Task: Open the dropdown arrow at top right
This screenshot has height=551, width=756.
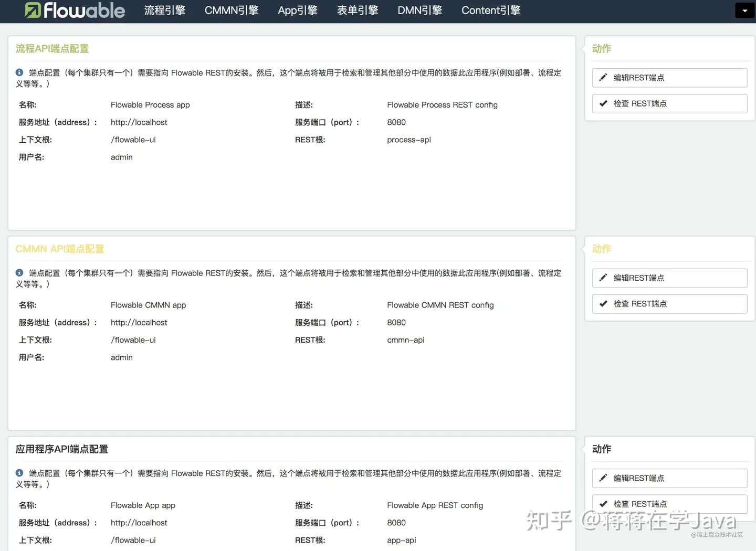Action: click(x=744, y=10)
